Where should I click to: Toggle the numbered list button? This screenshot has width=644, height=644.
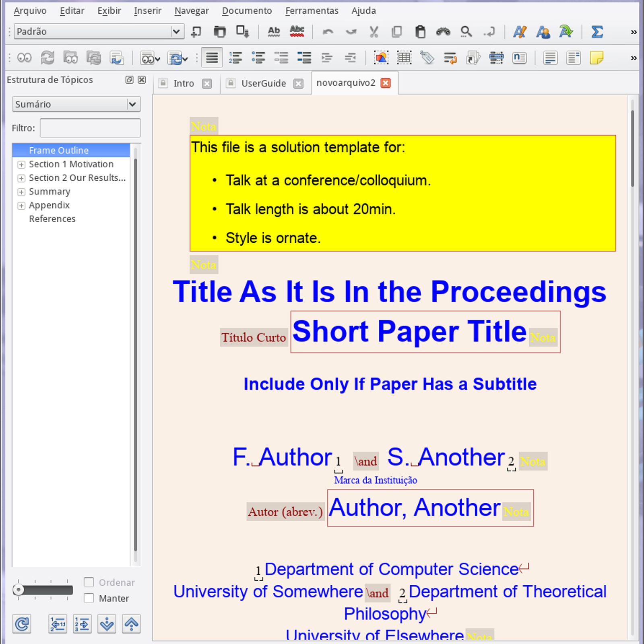pos(235,58)
